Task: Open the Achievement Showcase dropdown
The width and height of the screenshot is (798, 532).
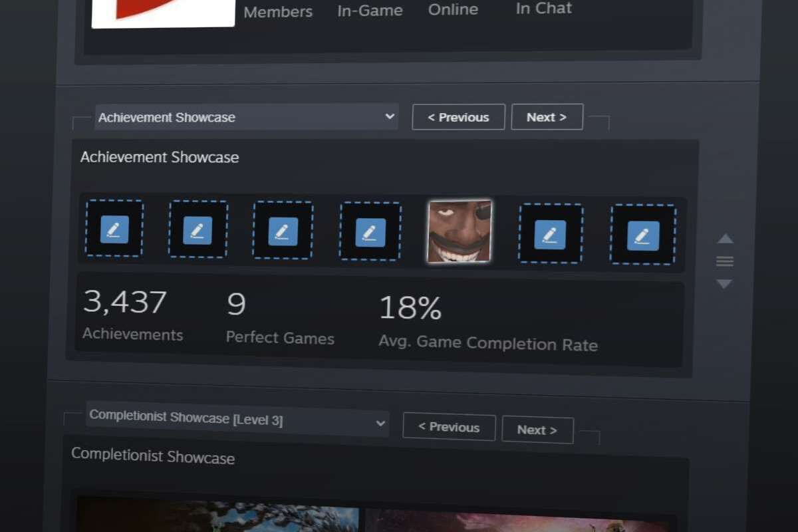Action: 246,117
